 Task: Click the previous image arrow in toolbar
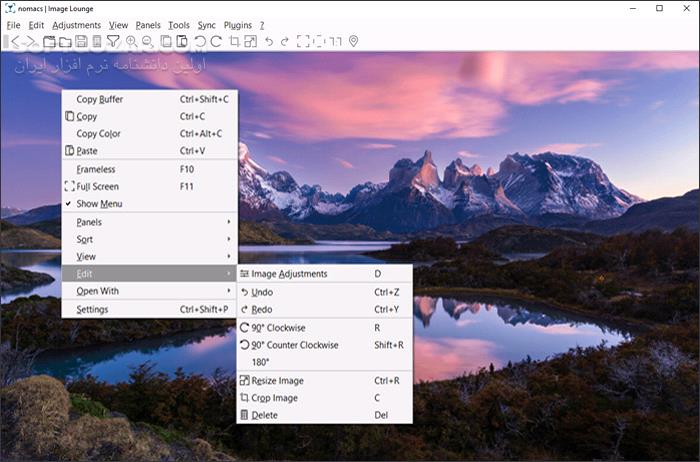point(15,41)
